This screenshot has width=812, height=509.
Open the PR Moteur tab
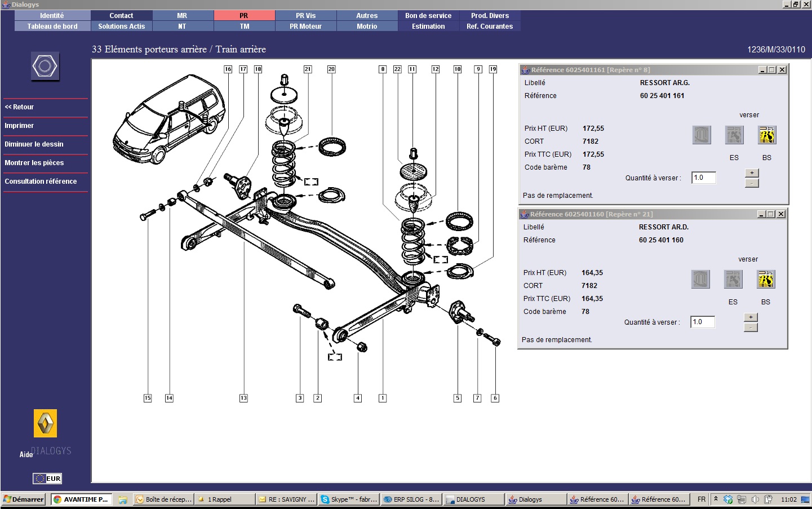click(x=305, y=26)
